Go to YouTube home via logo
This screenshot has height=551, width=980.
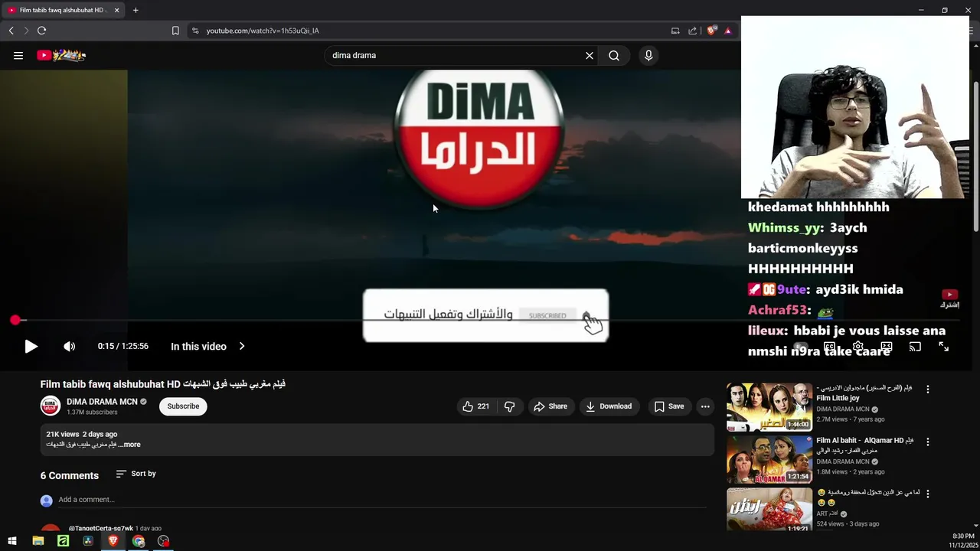tap(61, 55)
